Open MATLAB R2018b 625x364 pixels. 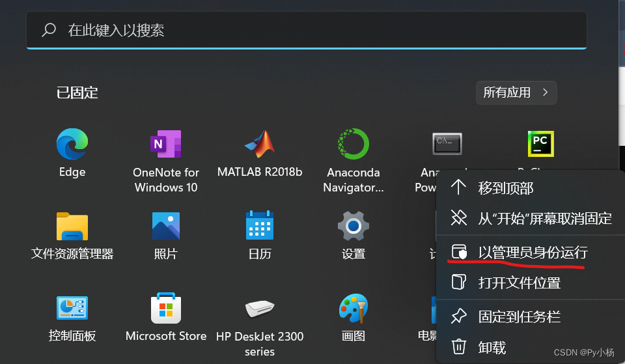point(260,144)
